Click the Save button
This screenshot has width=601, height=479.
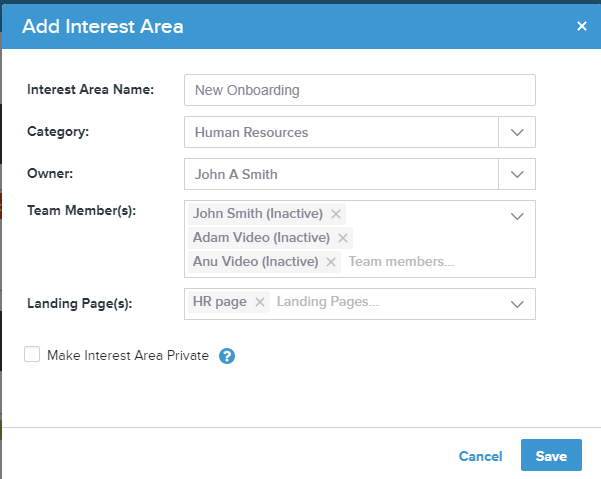(x=551, y=456)
